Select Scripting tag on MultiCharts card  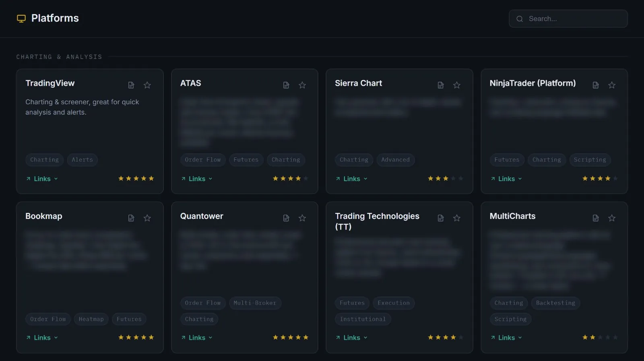[510, 319]
